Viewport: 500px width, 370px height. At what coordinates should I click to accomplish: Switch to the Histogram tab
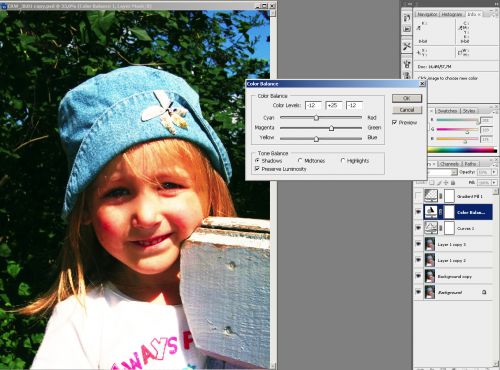click(452, 14)
